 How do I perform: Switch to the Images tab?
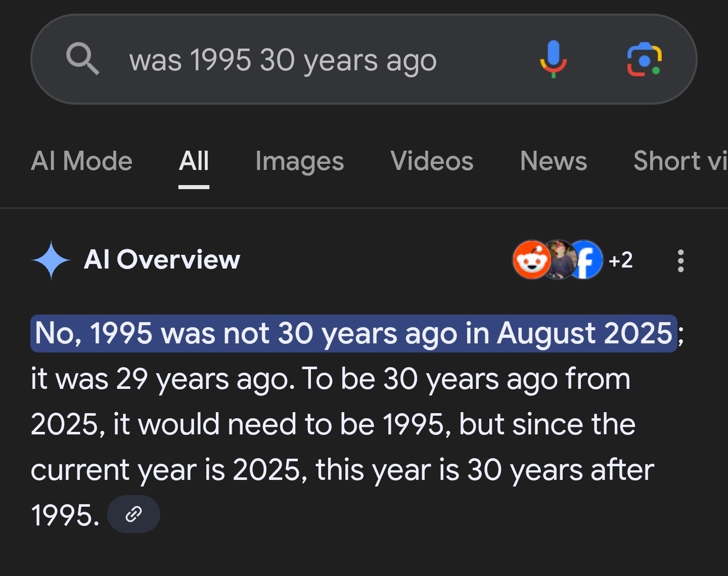(299, 161)
